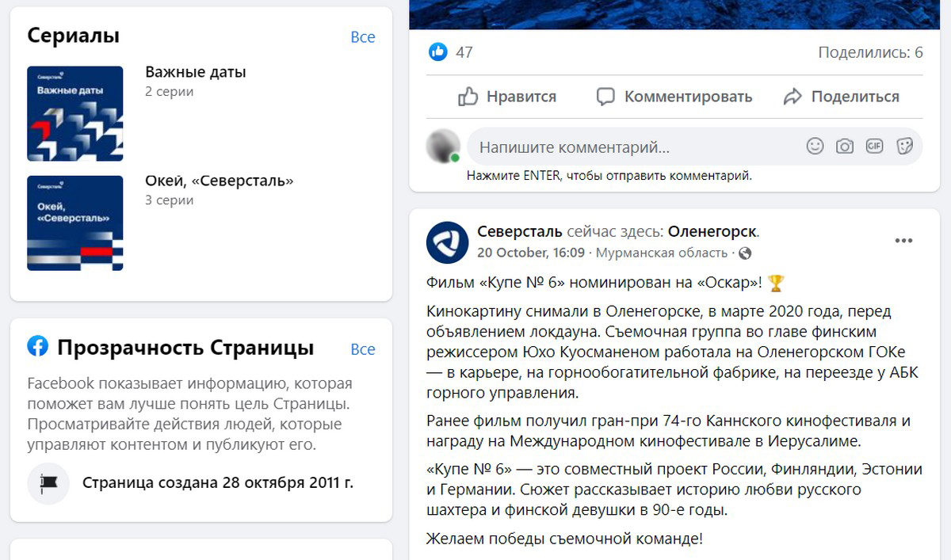Focus the Напишите комментарий input field
Viewport: 951px width, 560px height.
pos(695,147)
